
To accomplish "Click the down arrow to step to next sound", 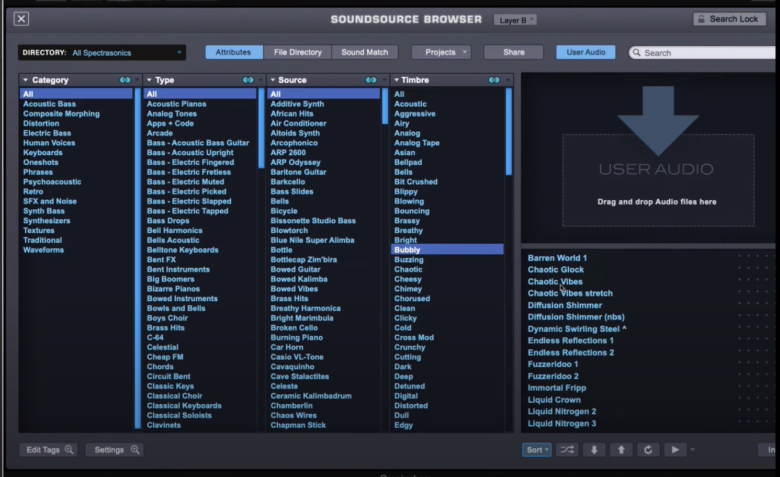I will [x=594, y=450].
